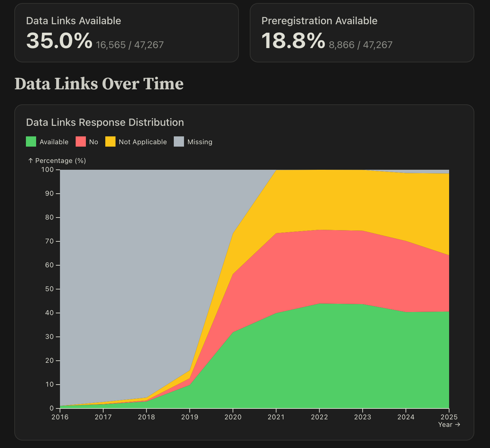The image size is (490, 448).
Task: Select the Available legend label
Action: click(x=54, y=142)
